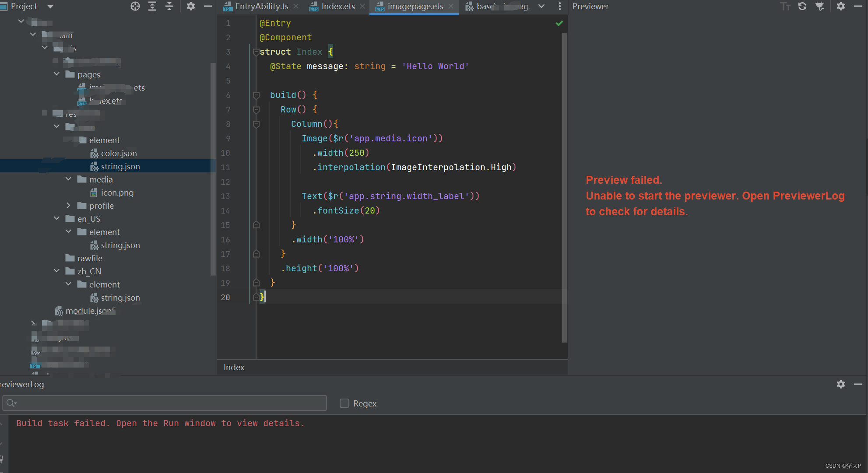
Task: Open Previewer settings gear icon
Action: [841, 6]
